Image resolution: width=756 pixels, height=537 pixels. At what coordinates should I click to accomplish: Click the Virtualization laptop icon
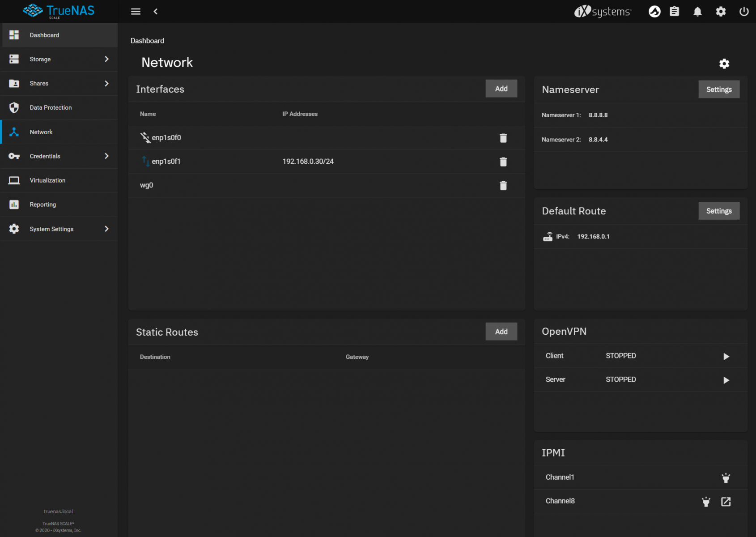[x=14, y=180]
